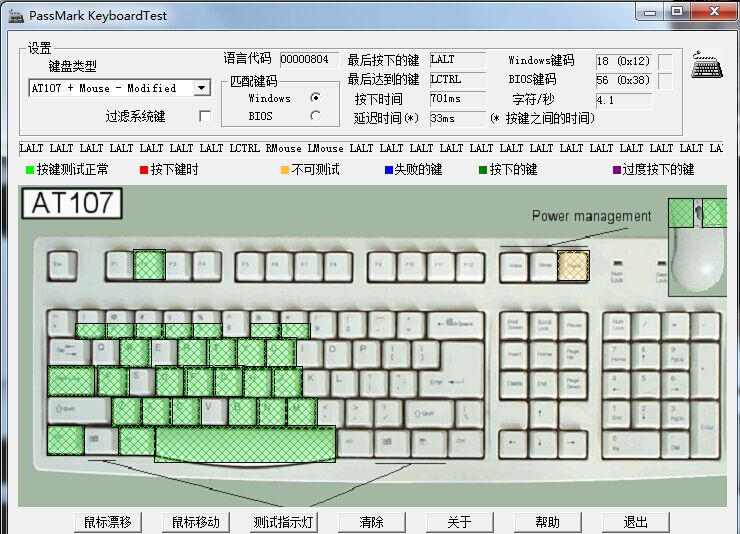
Task: Click the 鼠标移动 button
Action: point(195,522)
